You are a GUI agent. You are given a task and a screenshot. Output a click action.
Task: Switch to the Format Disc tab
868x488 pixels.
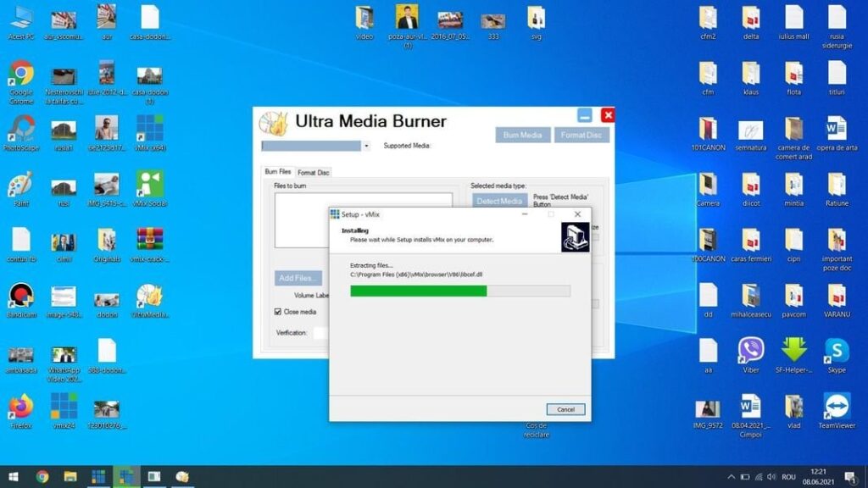click(x=314, y=172)
